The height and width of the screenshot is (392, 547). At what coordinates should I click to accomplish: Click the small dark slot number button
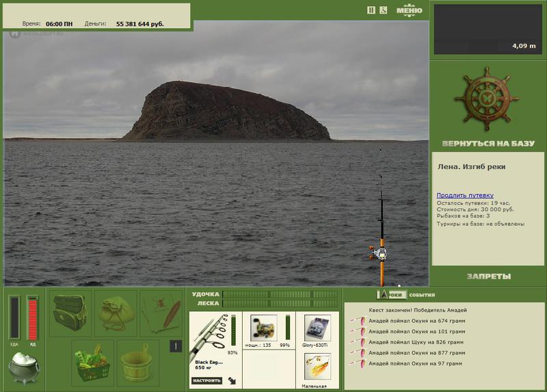[x=176, y=346]
